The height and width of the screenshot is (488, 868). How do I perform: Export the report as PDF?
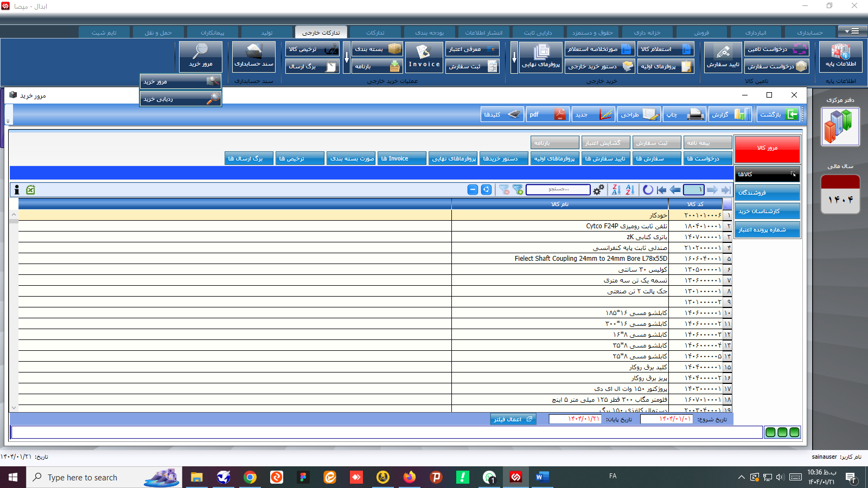point(547,114)
